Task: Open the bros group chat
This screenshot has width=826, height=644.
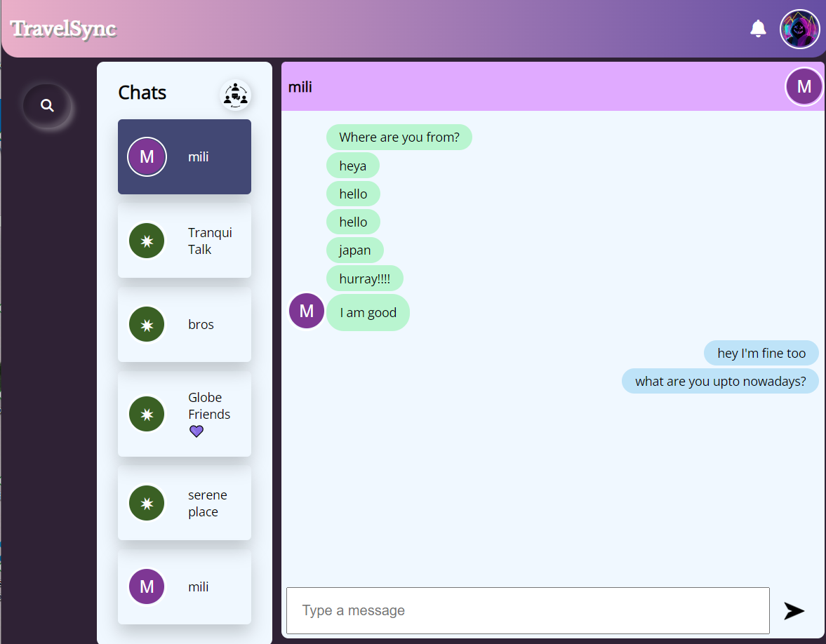Action: 201,325
